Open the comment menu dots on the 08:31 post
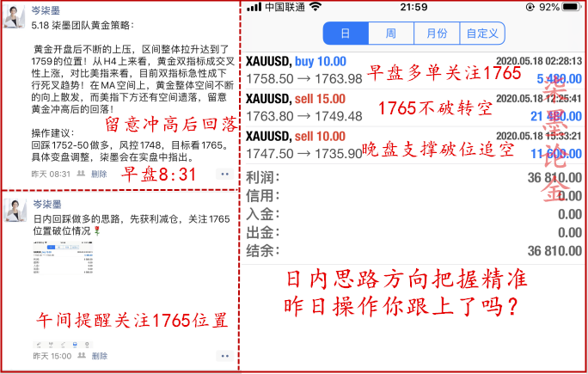The height and width of the screenshot is (374, 588). tap(224, 174)
